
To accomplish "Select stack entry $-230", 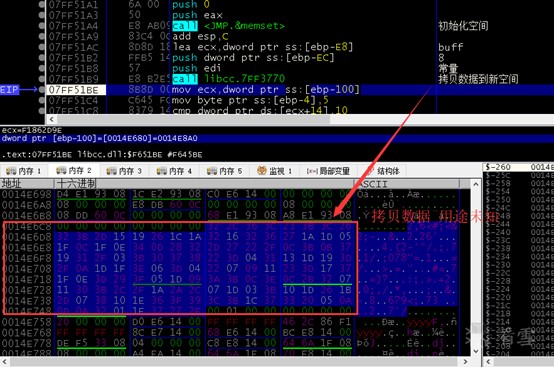I will (498, 265).
